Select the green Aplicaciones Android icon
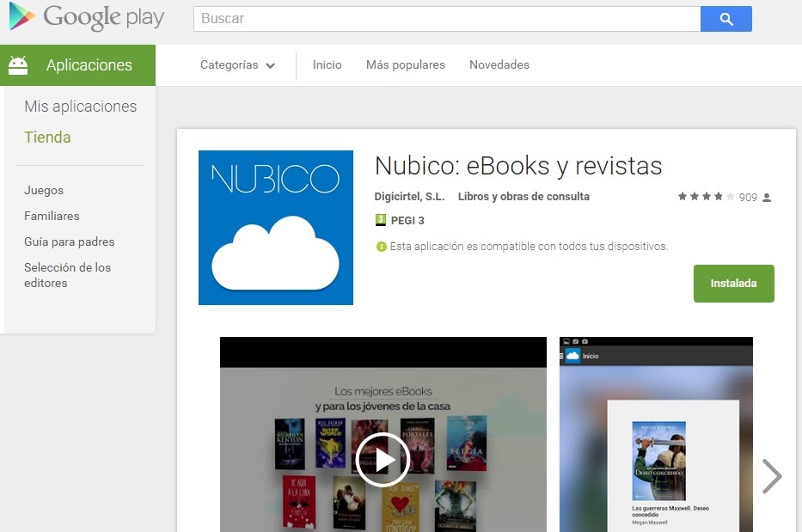 (x=19, y=64)
